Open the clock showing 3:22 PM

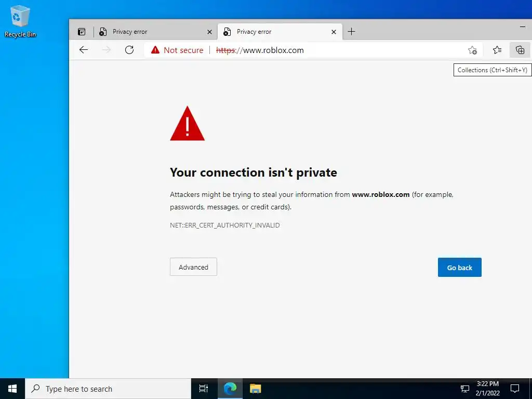(487, 389)
